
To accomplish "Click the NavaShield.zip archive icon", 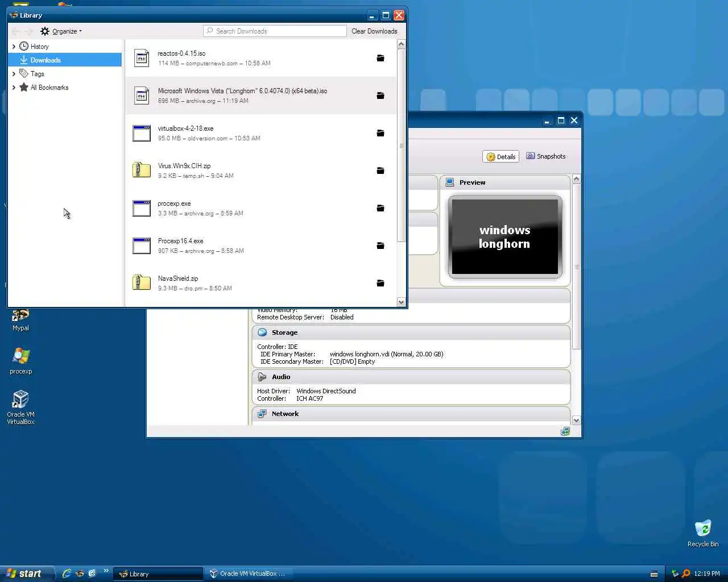I will pyautogui.click(x=142, y=282).
